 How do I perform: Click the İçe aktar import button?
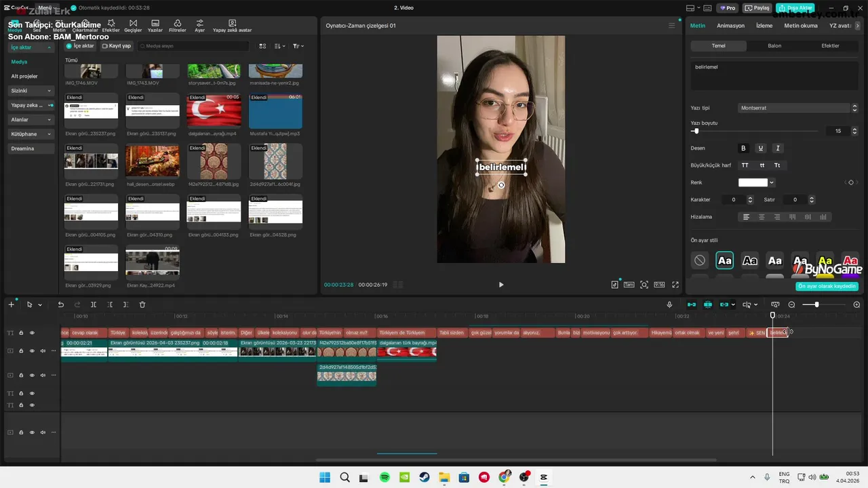80,46
